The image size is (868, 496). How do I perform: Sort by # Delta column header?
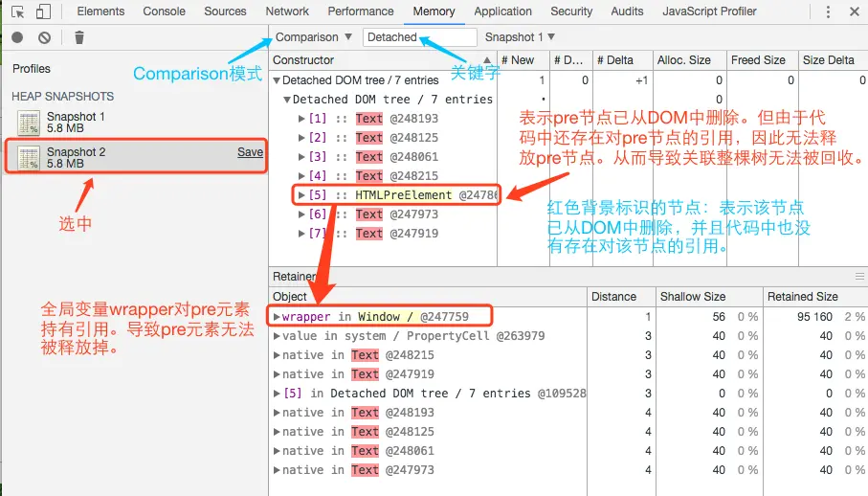(x=622, y=59)
